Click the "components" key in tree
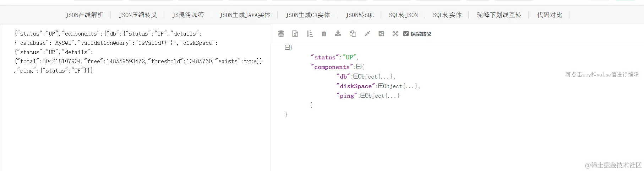Viewport: 644px width, 171px height. [332, 67]
